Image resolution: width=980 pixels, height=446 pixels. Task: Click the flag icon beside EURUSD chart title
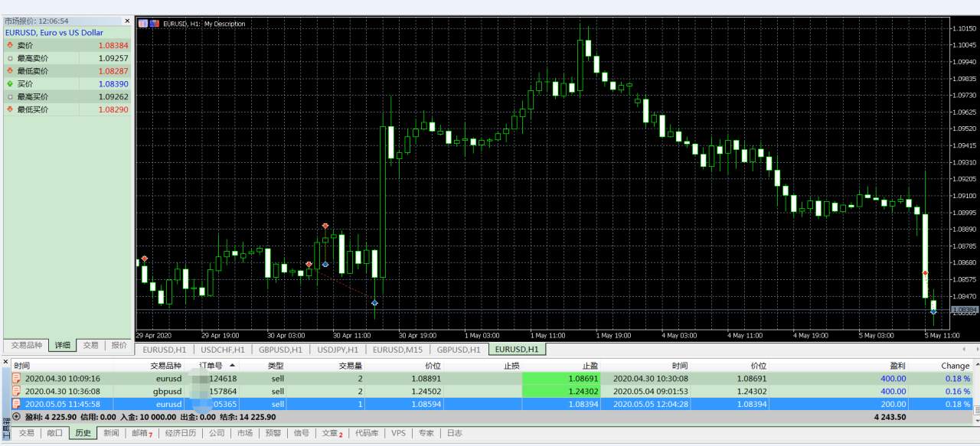point(155,24)
